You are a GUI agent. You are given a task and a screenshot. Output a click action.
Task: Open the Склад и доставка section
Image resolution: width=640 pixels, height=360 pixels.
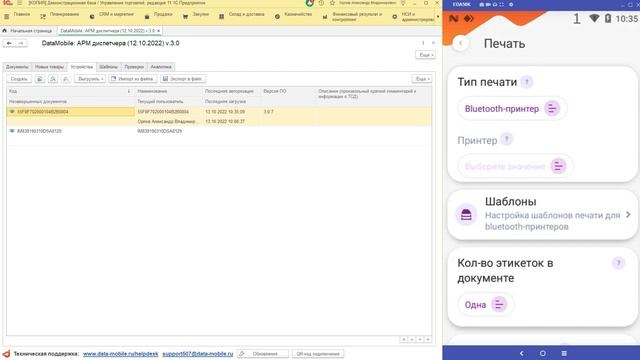point(242,16)
